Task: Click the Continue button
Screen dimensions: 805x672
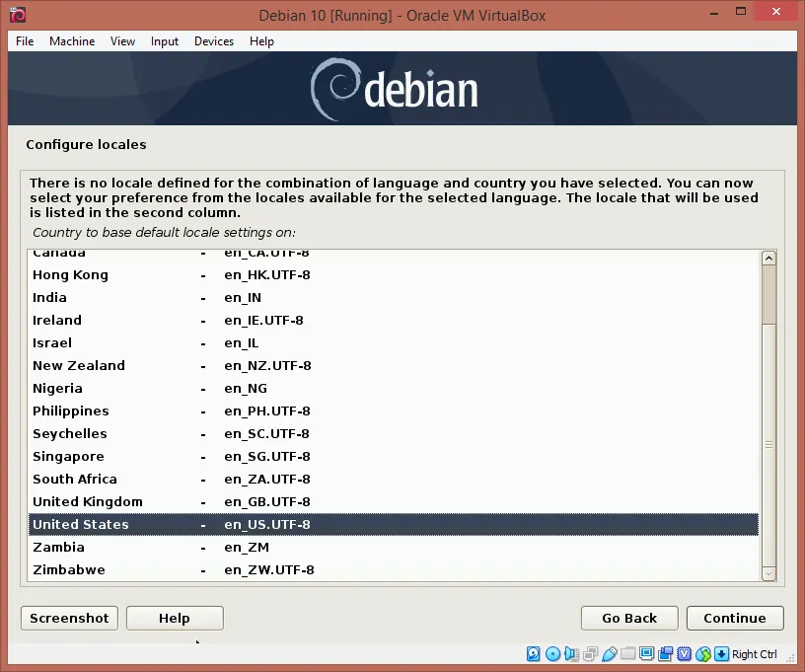Action: pos(735,618)
